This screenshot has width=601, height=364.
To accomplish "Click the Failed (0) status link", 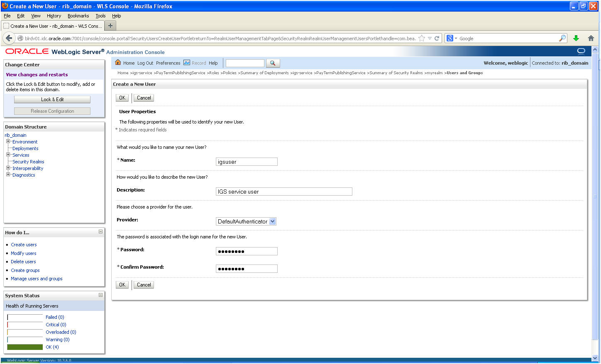I will pos(55,317).
